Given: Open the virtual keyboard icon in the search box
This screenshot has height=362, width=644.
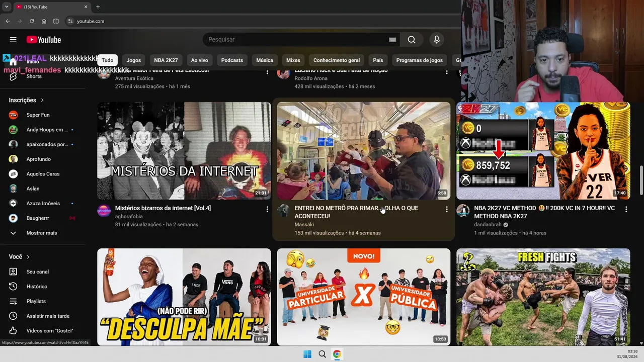Looking at the screenshot, I should click(x=392, y=40).
